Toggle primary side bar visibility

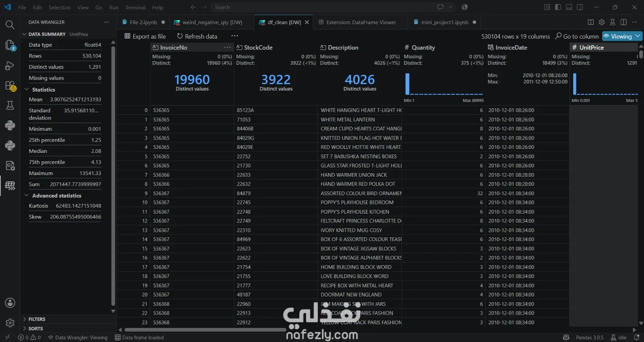558,7
